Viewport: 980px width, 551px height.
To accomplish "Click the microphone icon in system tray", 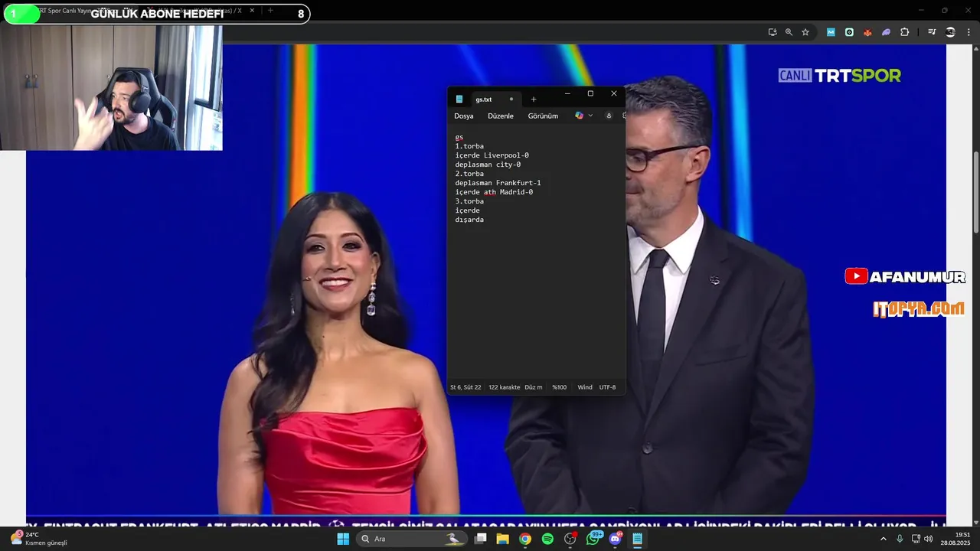I will 900,539.
